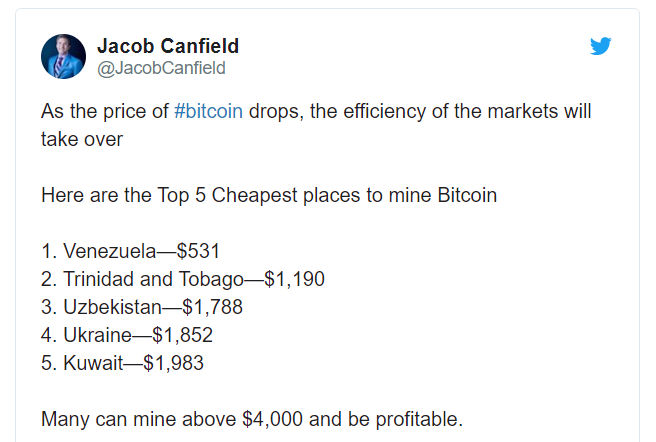Screen dimensions: 656x442
Task: Follow the #bitcoin hashtag link
Action: [x=208, y=111]
